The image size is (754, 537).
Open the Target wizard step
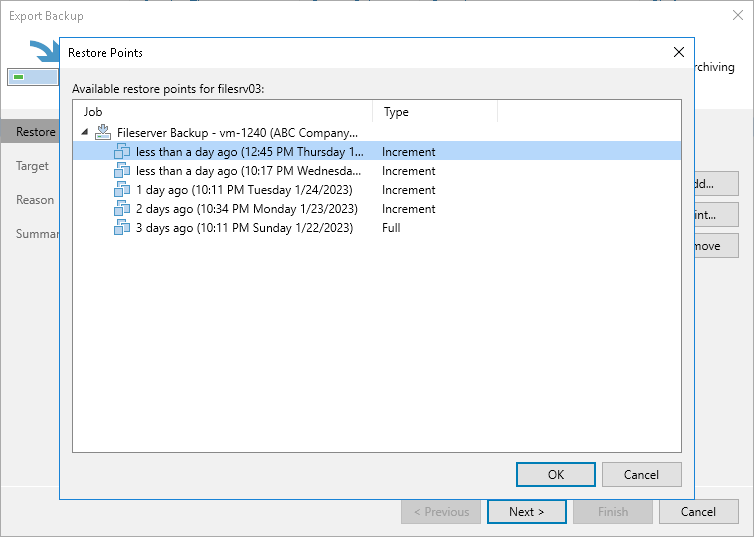coord(32,166)
